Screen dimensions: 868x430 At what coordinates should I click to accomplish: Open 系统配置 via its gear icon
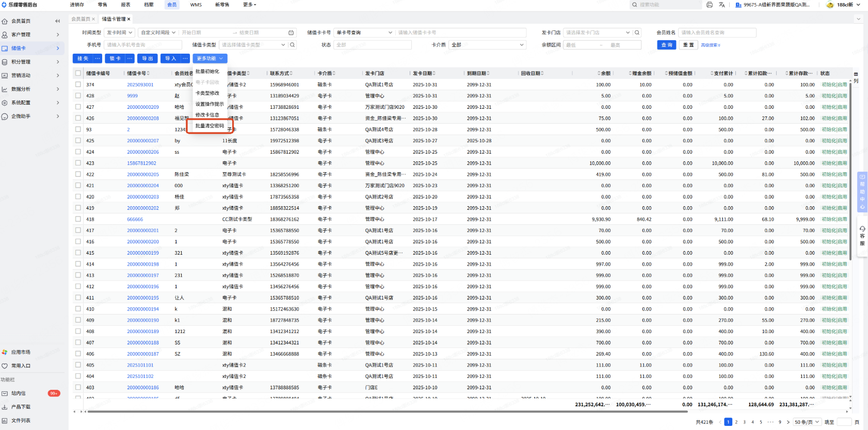(x=5, y=103)
